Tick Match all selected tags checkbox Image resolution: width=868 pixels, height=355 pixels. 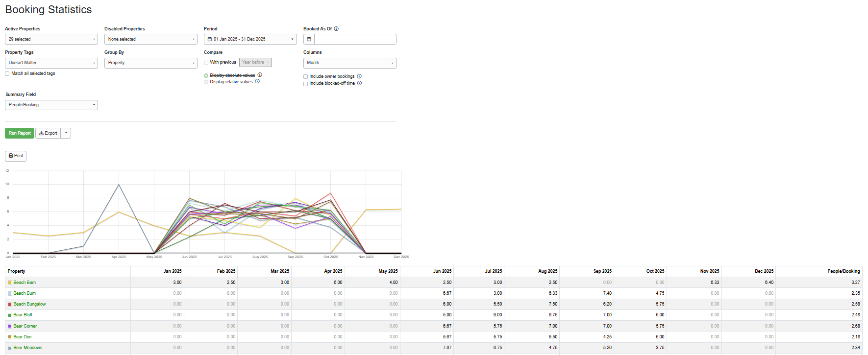coord(7,73)
